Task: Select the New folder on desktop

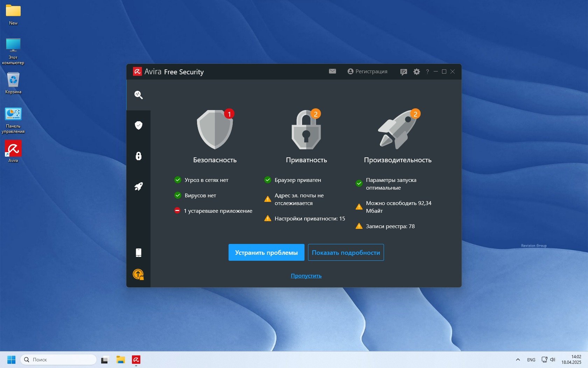Action: coord(13,15)
